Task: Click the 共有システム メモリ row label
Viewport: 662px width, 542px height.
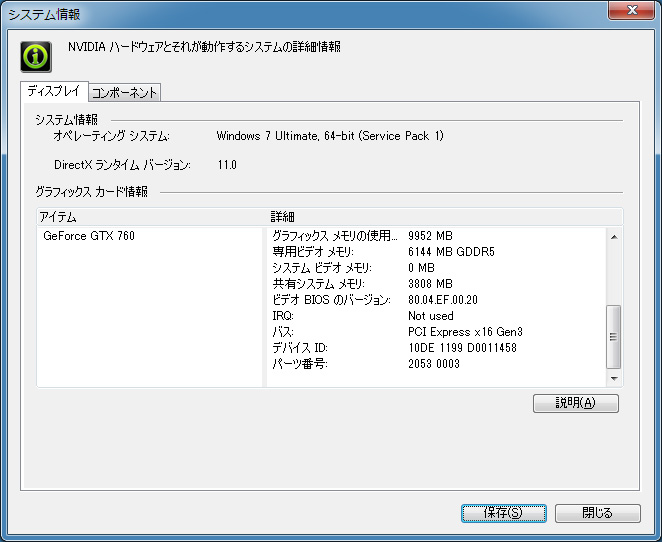Action: pyautogui.click(x=318, y=284)
